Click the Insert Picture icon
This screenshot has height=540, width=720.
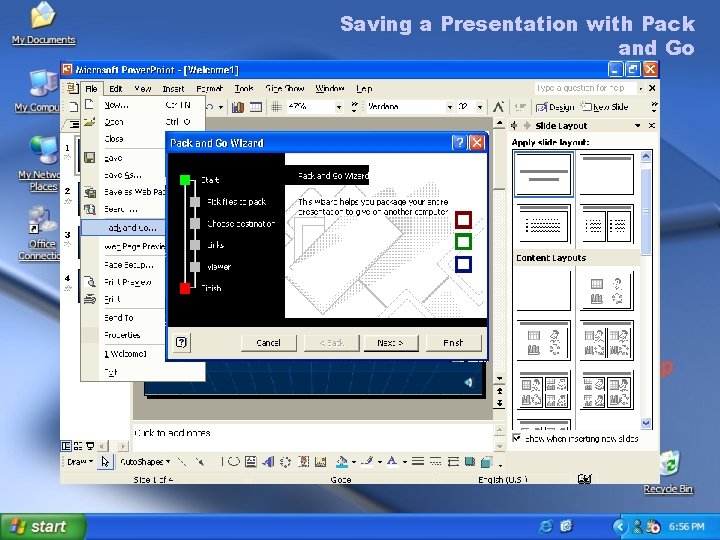(320, 461)
